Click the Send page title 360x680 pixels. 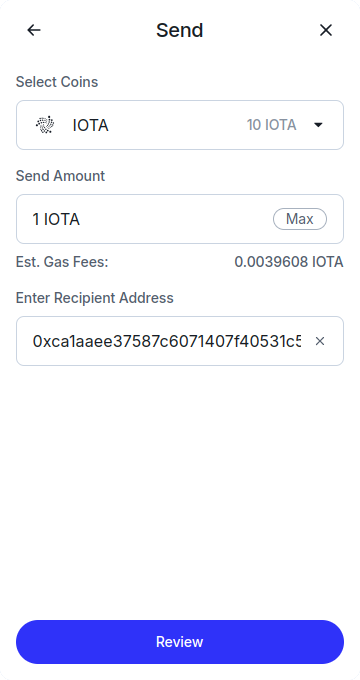pos(180,30)
